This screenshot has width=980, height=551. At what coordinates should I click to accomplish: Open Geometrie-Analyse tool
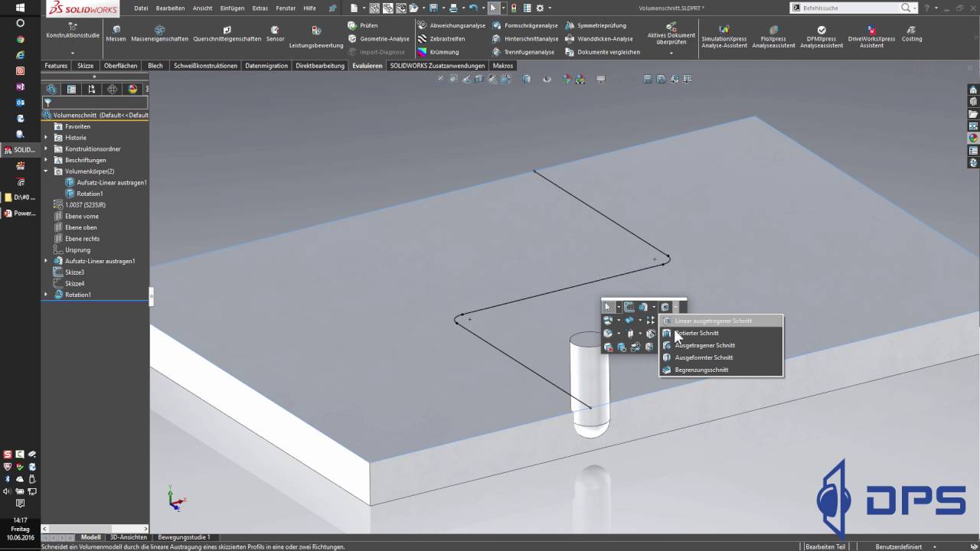tap(378, 38)
